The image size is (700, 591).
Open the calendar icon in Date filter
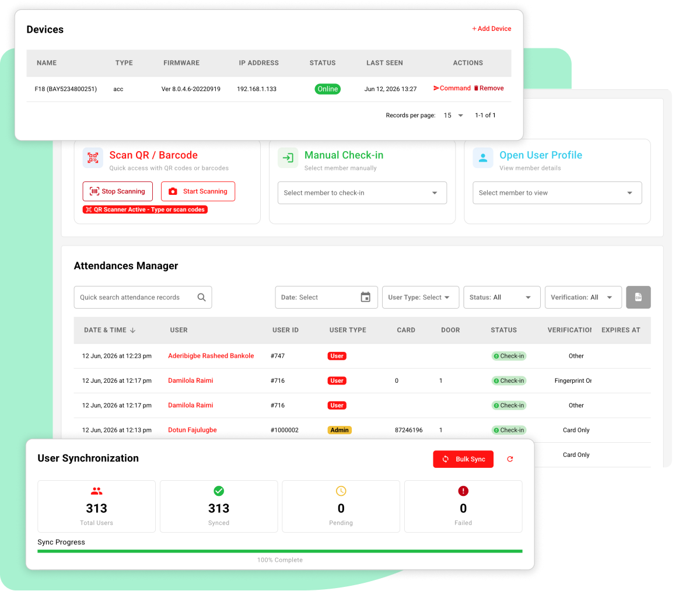(366, 298)
